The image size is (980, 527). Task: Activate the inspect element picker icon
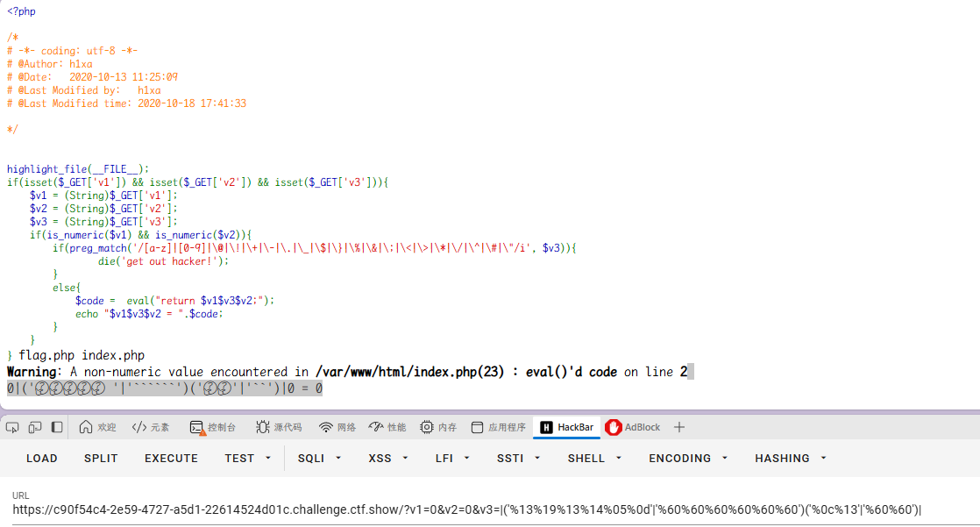(x=12, y=428)
